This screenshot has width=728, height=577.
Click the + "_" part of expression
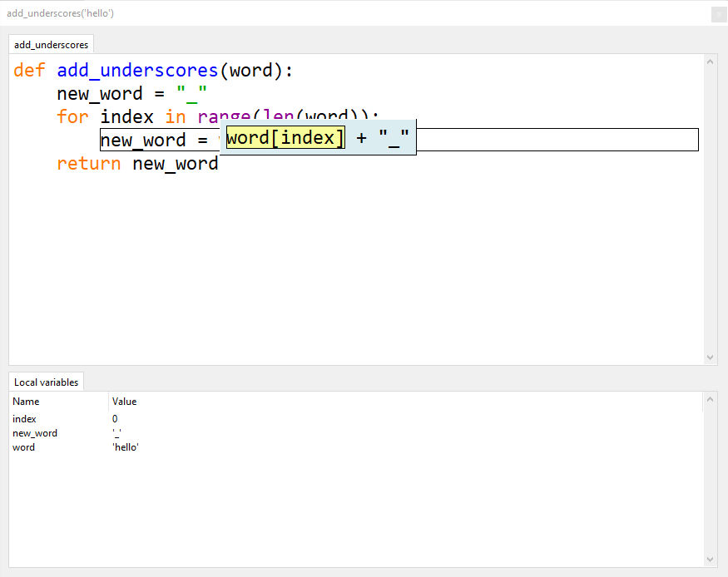(383, 138)
